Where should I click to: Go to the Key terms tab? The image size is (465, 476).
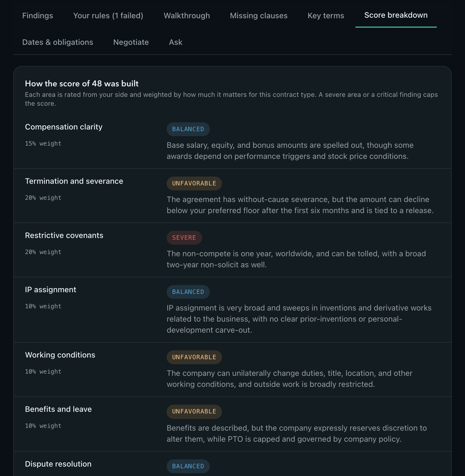326,15
